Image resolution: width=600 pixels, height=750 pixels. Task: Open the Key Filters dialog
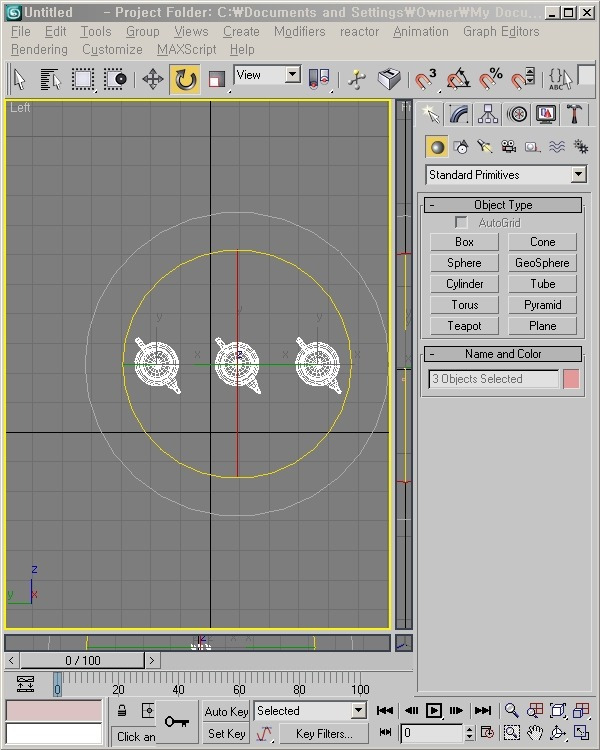323,733
